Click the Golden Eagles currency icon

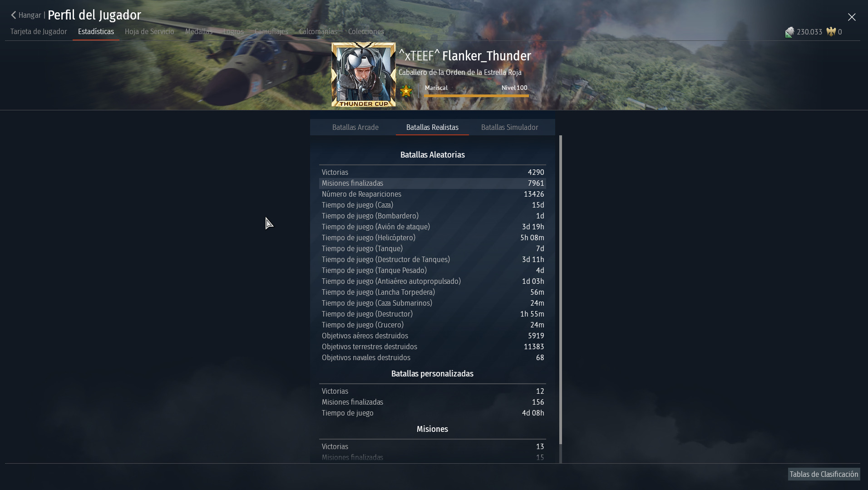[831, 32]
